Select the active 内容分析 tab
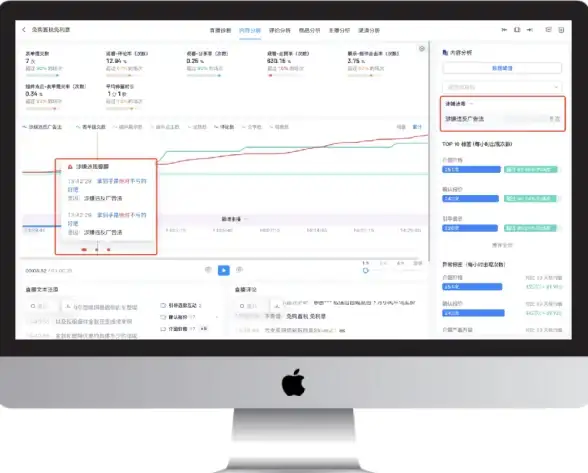Viewport: 588px width, 473px height. (x=250, y=30)
